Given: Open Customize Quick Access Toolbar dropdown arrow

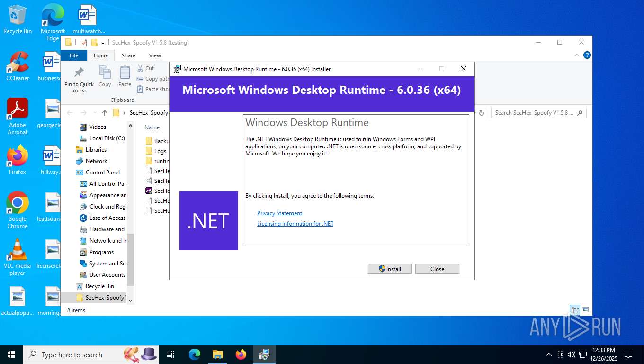Looking at the screenshot, I should pyautogui.click(x=103, y=43).
